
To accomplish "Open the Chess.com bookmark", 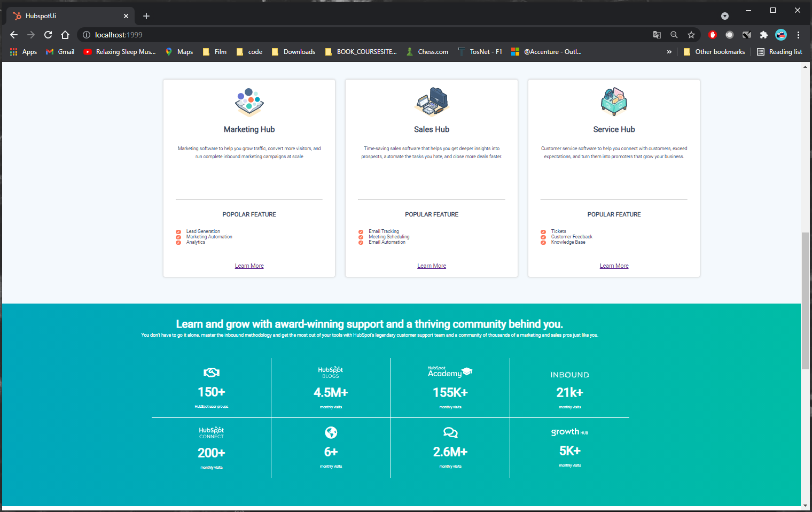I will tap(427, 52).
